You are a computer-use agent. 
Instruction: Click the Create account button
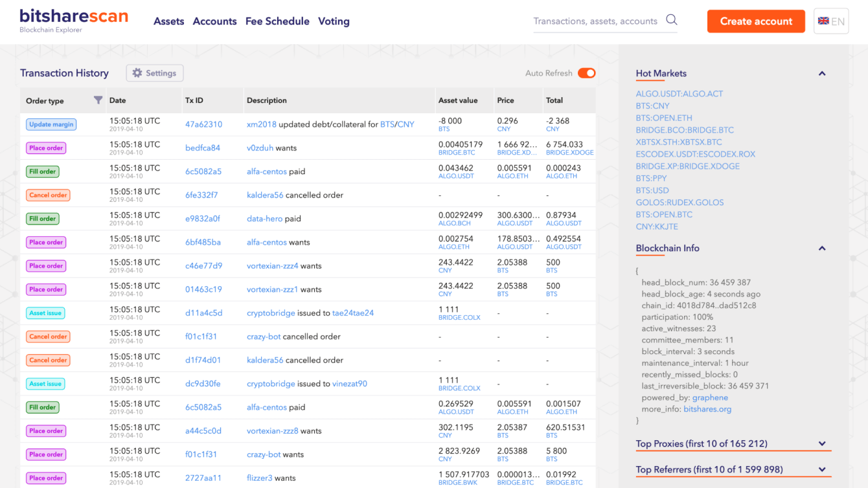click(756, 21)
